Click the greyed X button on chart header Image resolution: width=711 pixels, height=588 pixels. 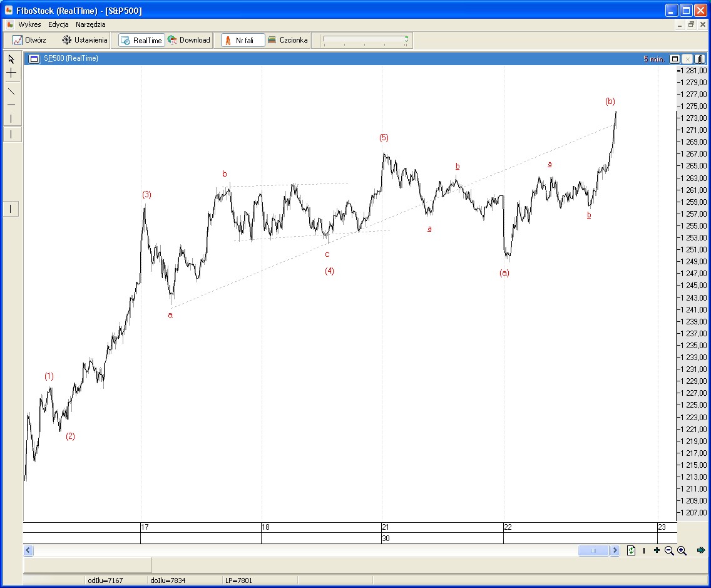[x=687, y=58]
